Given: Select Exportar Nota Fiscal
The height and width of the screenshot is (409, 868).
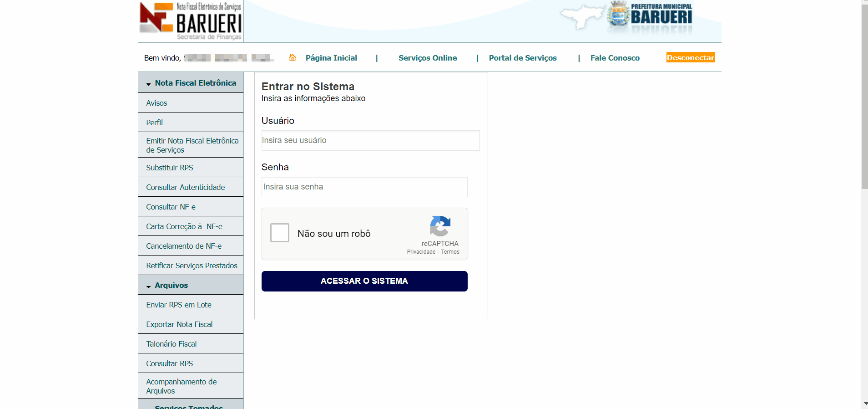Looking at the screenshot, I should [191, 324].
